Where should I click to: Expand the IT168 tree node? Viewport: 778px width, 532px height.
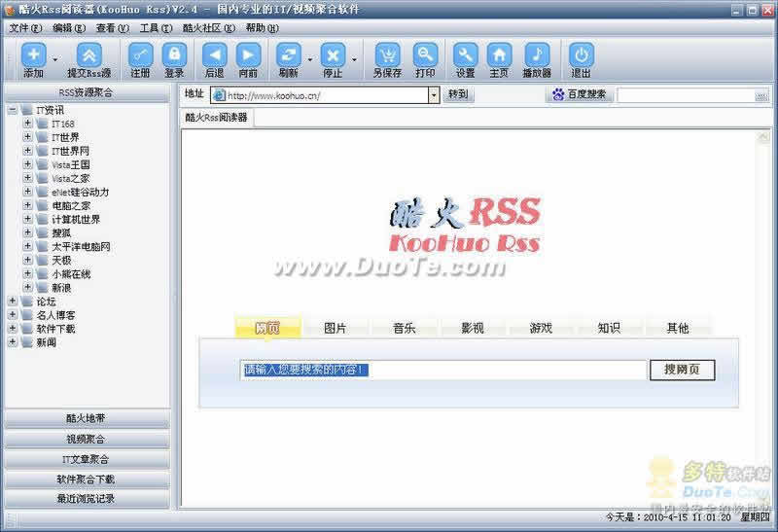click(x=28, y=124)
